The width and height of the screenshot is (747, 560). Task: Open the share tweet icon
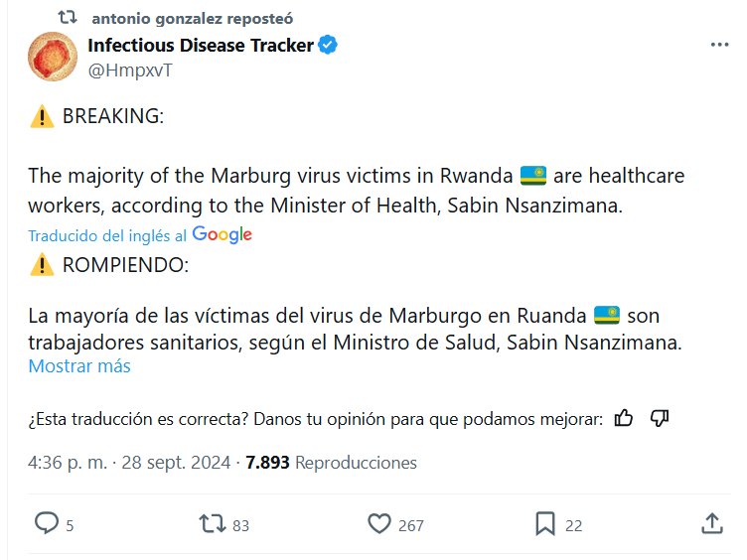tap(711, 523)
